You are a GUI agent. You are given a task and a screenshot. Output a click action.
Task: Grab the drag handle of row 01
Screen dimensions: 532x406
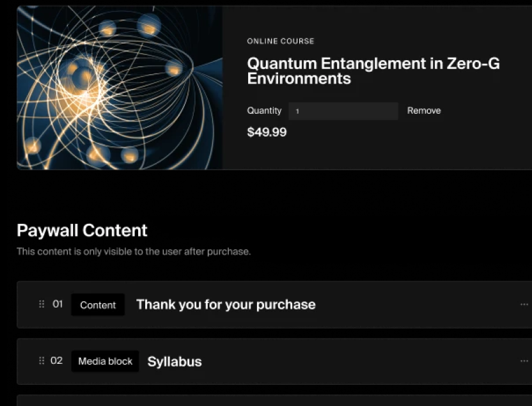[42, 304]
